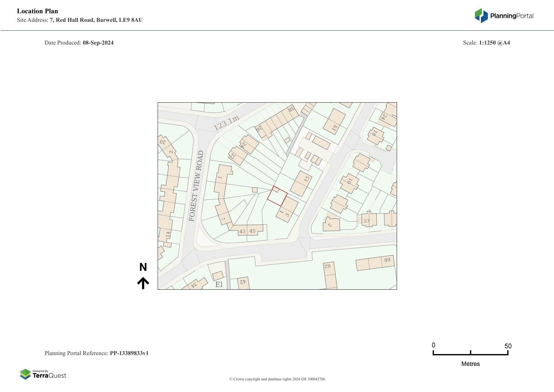Select the Scale 1:1250 @A4 text
This screenshot has width=554, height=392.
[x=487, y=42]
